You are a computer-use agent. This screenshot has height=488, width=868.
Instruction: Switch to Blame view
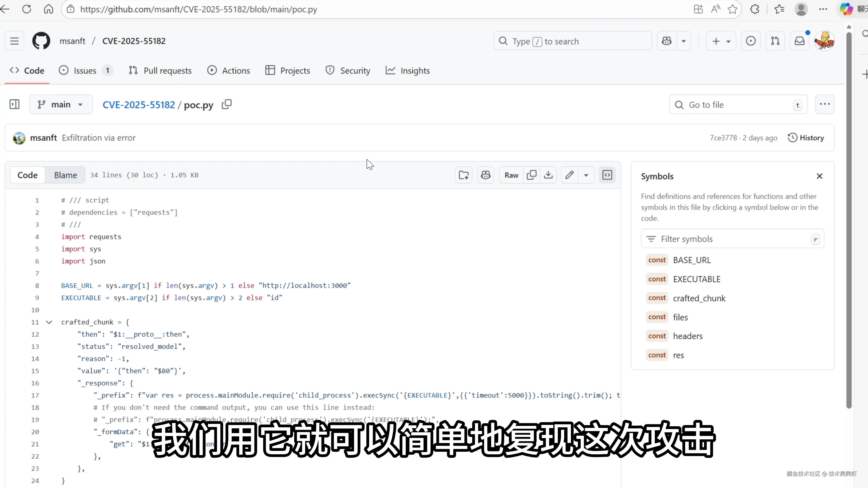(x=65, y=175)
